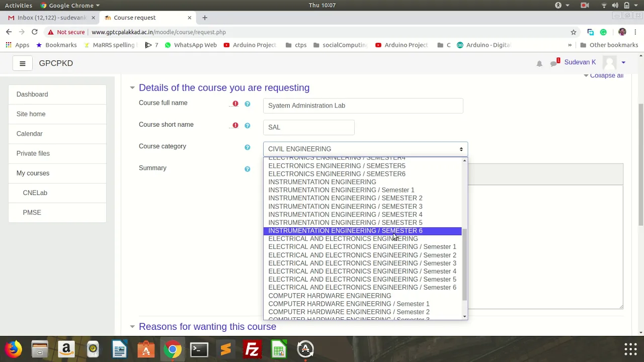
Task: Close the Course request tab
Action: [x=190, y=18]
